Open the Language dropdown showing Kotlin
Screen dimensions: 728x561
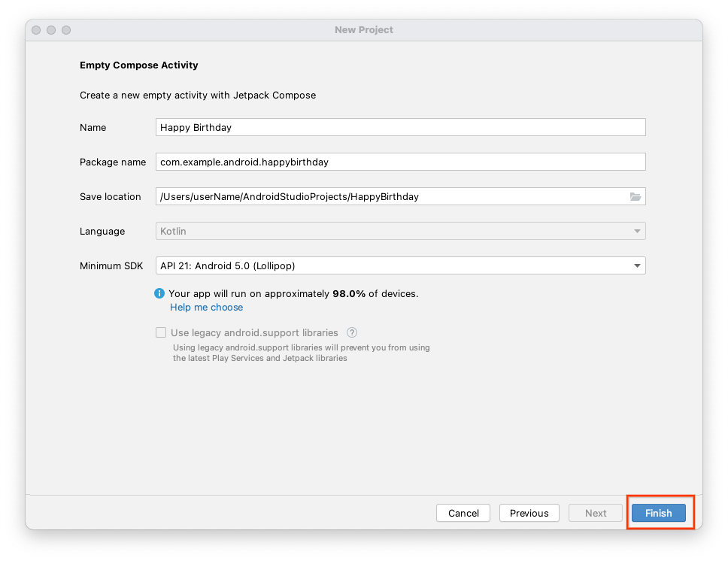[400, 231]
